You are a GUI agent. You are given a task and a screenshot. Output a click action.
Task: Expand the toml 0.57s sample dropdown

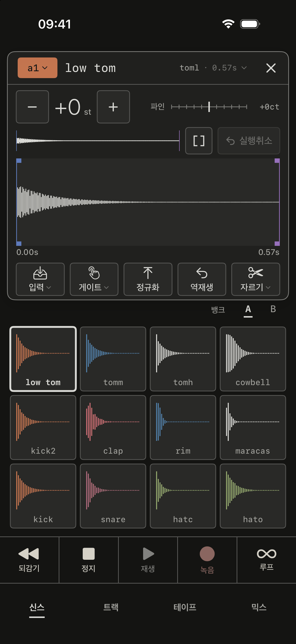[x=213, y=68]
